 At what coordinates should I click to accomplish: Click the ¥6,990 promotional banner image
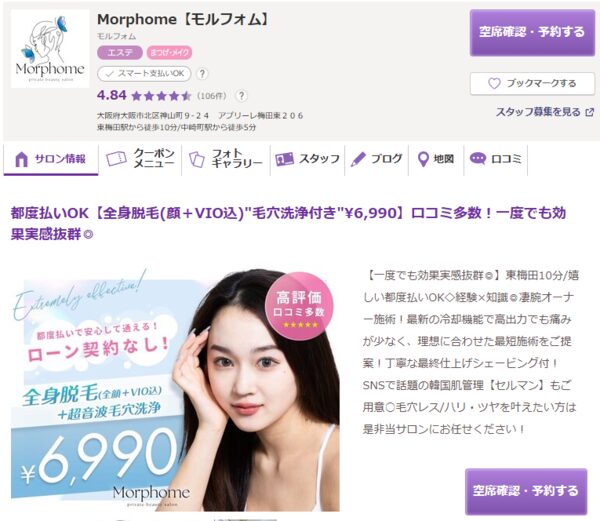point(175,390)
